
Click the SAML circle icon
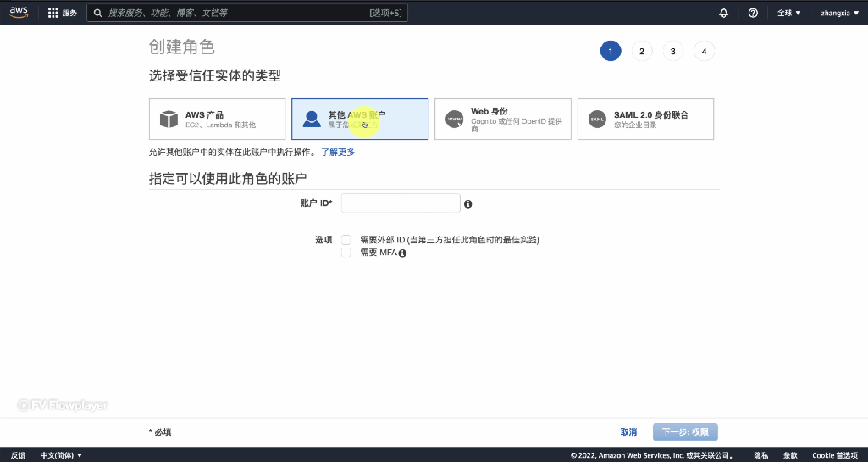597,119
